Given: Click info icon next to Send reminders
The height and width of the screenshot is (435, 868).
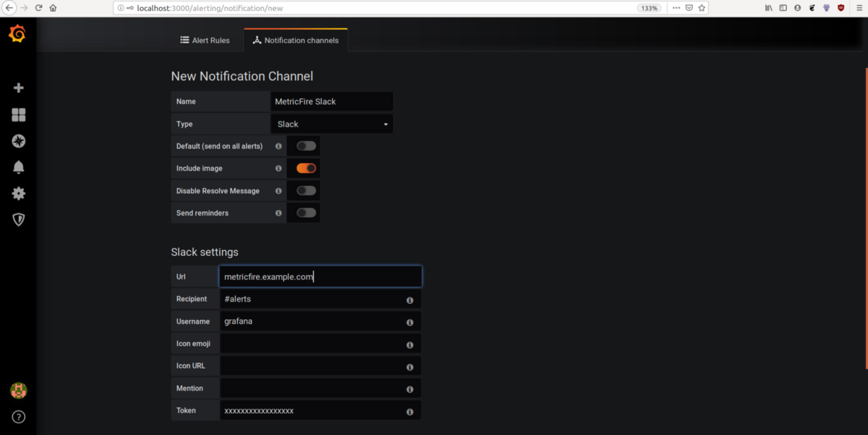Looking at the screenshot, I should click(278, 214).
